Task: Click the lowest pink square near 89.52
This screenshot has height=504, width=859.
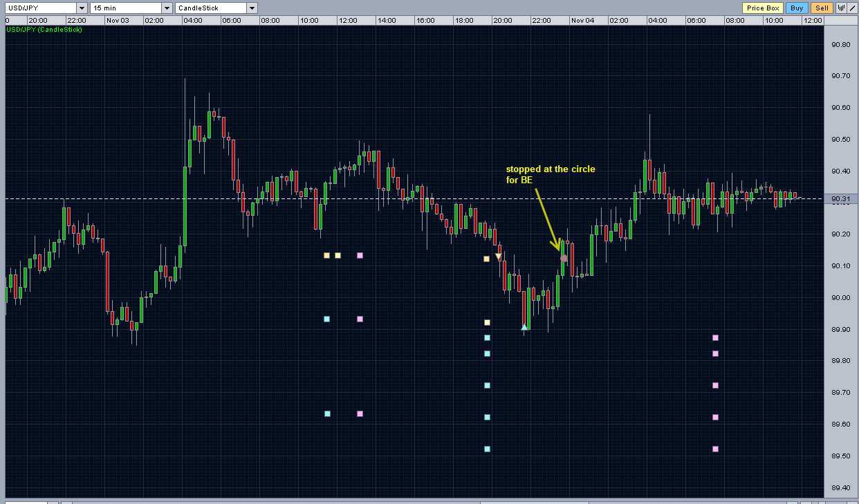Action: point(715,449)
